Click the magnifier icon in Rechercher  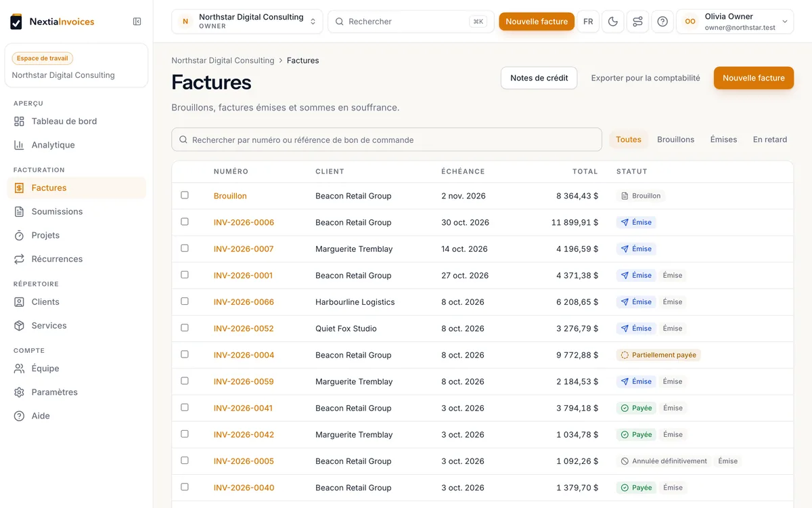tap(340, 22)
